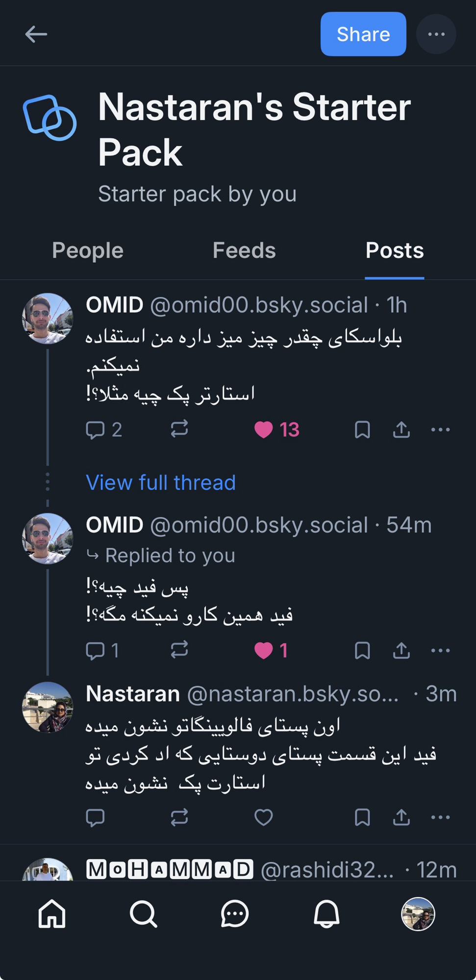Screen dimensions: 476x980
Task: Open more options on Nastaran's post
Action: tap(440, 817)
